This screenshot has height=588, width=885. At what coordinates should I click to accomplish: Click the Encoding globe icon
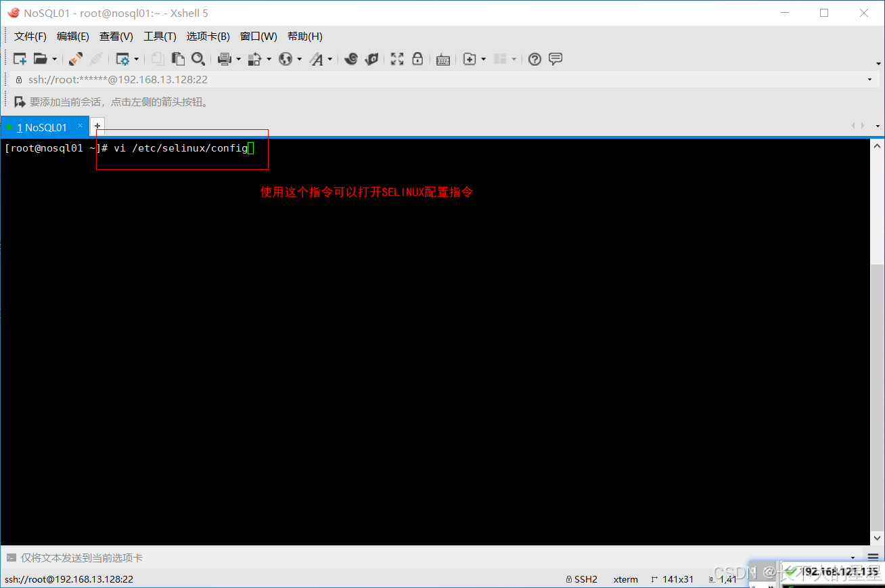pyautogui.click(x=286, y=59)
